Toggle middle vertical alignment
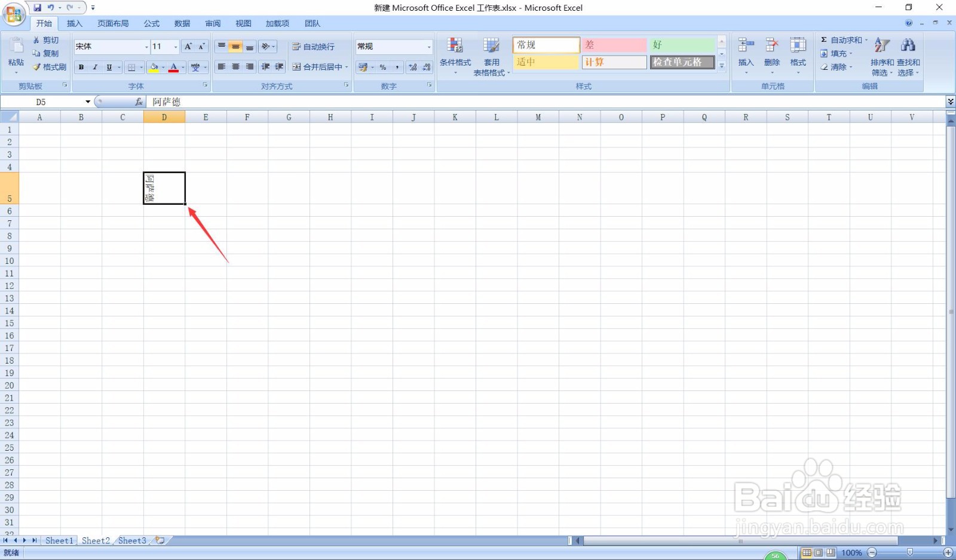This screenshot has height=560, width=956. pyautogui.click(x=235, y=47)
